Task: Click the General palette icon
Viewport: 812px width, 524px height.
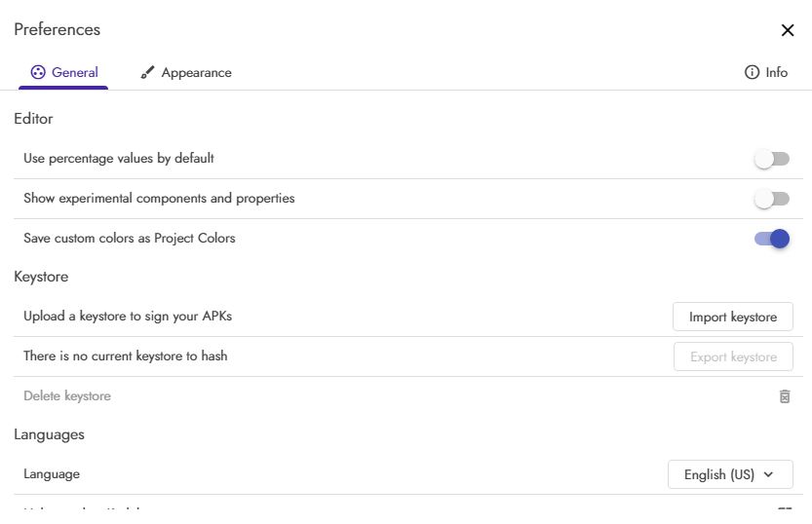Action: coord(38,72)
